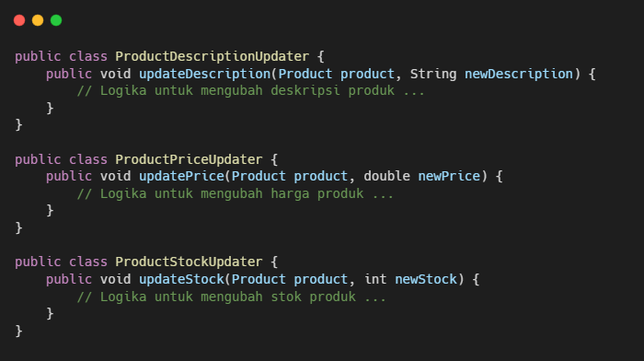Viewport: 644px width, 361px height.
Task: Click the newPrice parameter
Action: click(449, 176)
